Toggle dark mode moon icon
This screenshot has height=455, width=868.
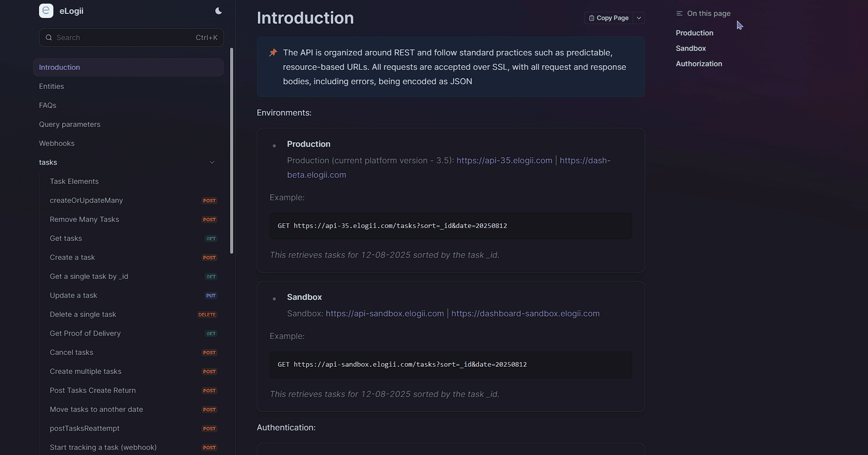(x=218, y=11)
